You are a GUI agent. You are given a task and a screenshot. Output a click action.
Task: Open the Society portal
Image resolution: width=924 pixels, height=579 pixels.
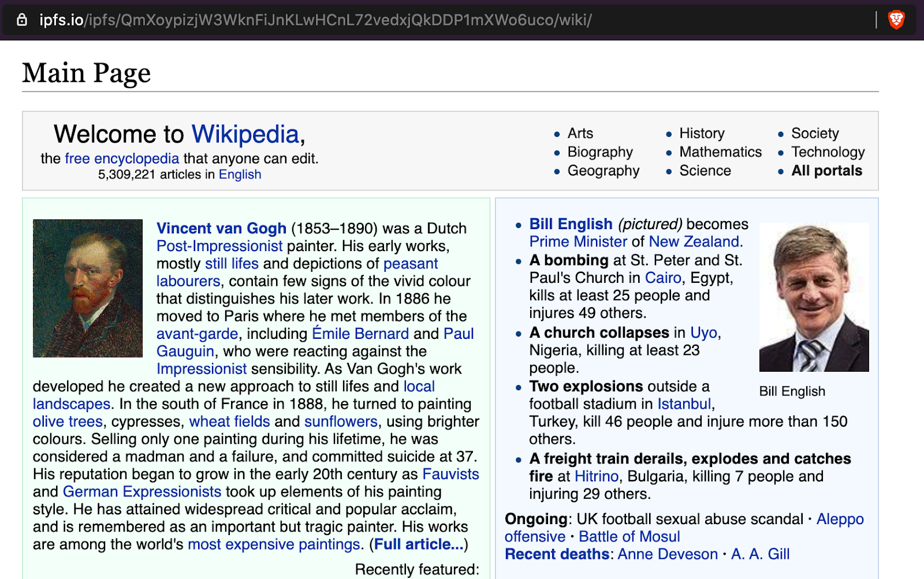[x=815, y=133]
